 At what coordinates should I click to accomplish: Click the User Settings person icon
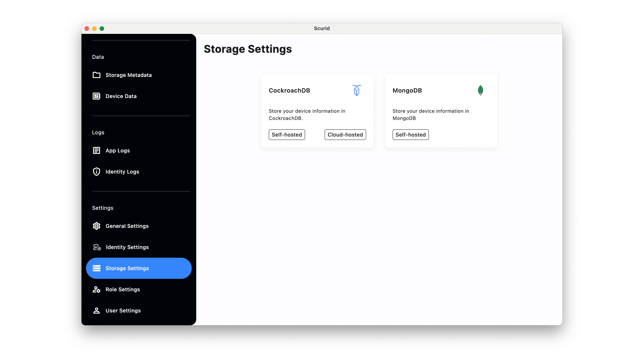[x=97, y=310]
